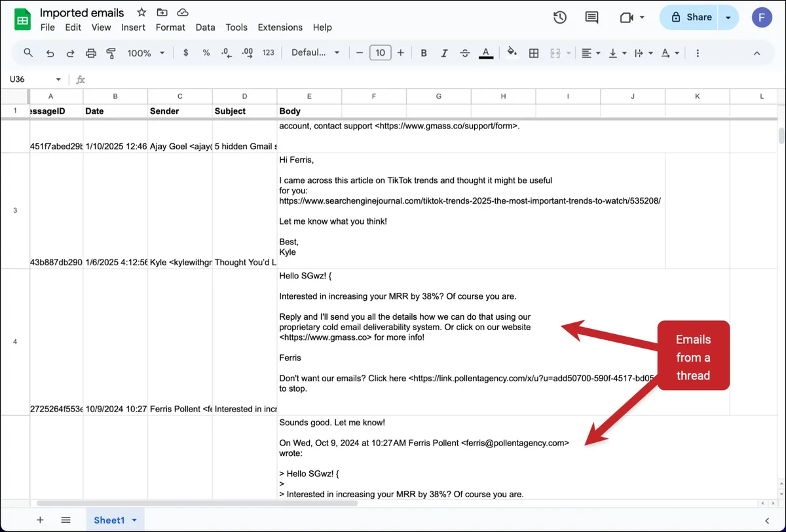Open the comments icon
The width and height of the screenshot is (786, 532).
[591, 18]
